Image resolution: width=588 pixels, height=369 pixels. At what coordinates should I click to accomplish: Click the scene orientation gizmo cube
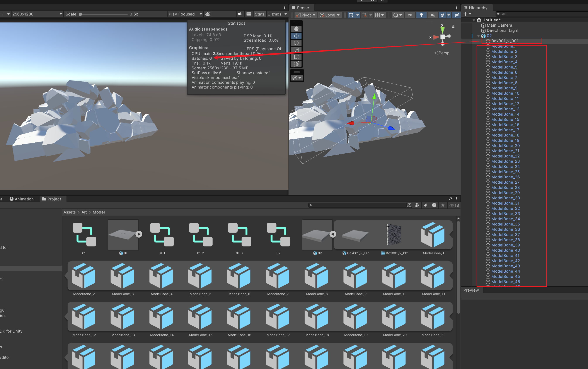point(443,37)
